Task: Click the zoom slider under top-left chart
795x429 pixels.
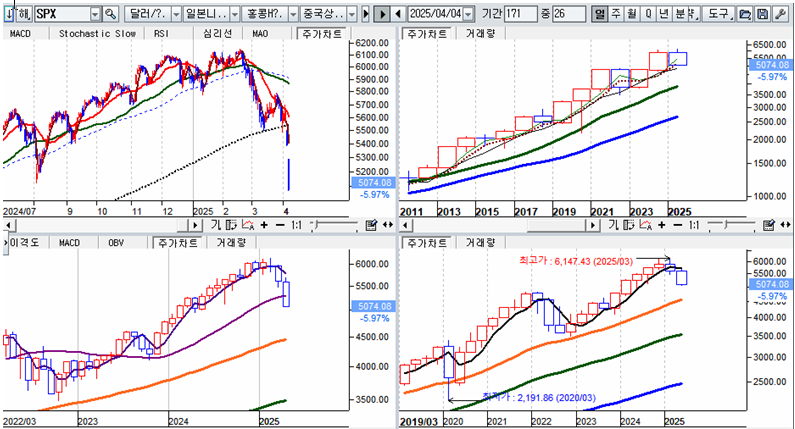Action: click(x=334, y=225)
